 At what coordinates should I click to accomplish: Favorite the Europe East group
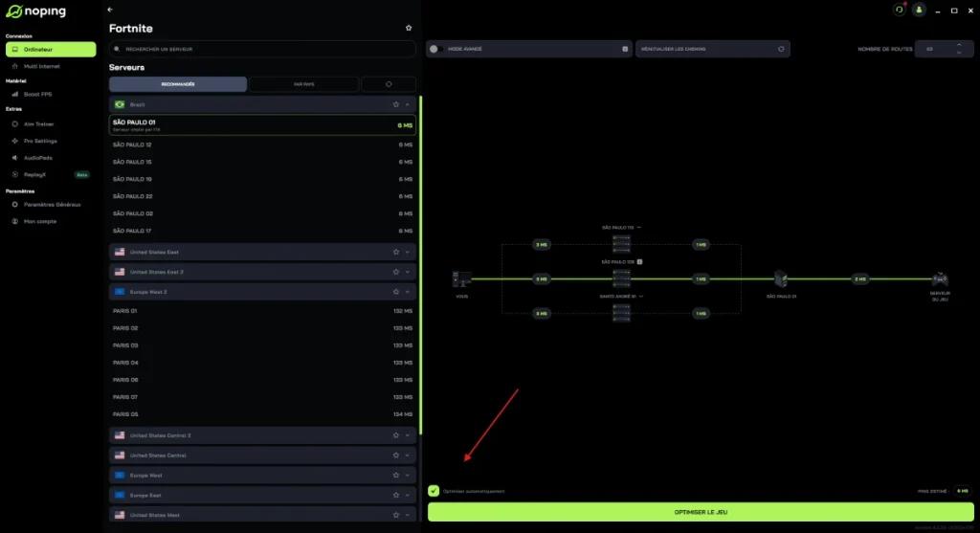tap(395, 495)
